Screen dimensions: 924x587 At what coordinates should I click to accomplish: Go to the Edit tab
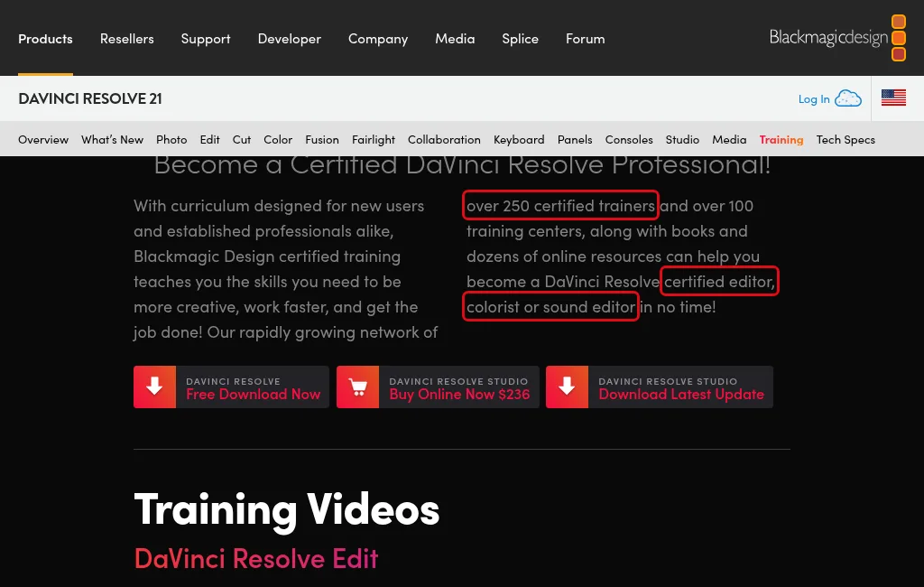pyautogui.click(x=209, y=140)
